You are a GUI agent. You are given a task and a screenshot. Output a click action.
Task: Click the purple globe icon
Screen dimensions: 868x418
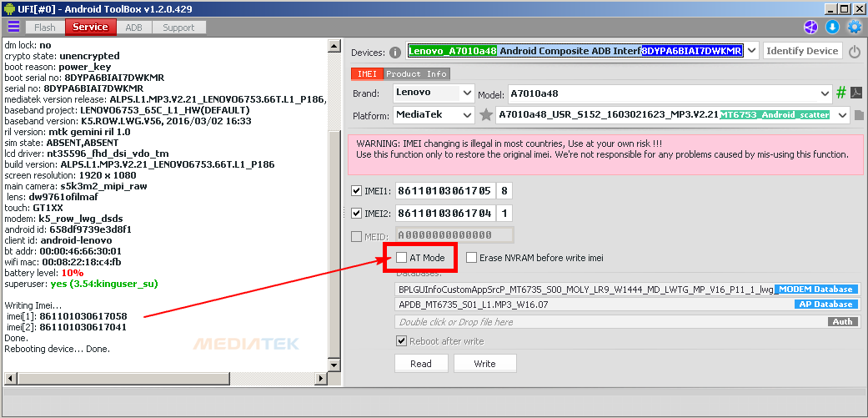tap(810, 27)
